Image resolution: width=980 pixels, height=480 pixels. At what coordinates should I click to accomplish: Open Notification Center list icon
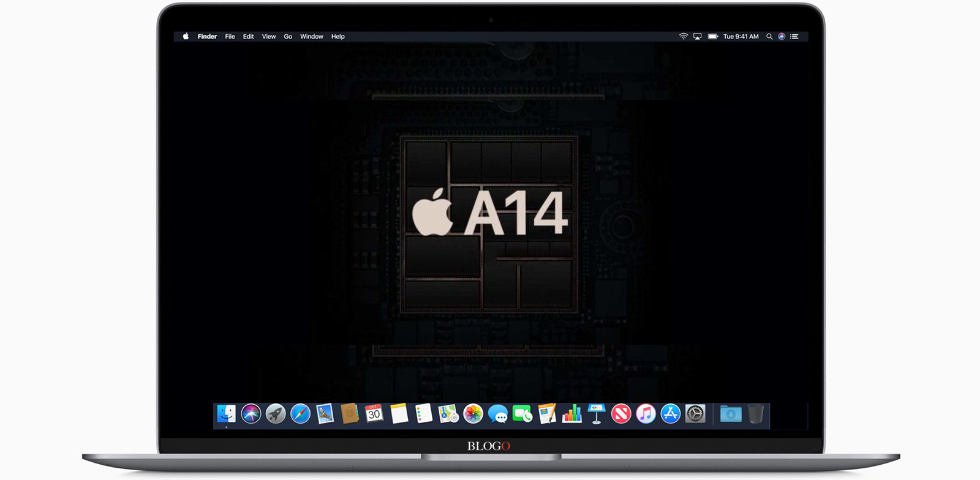(794, 37)
